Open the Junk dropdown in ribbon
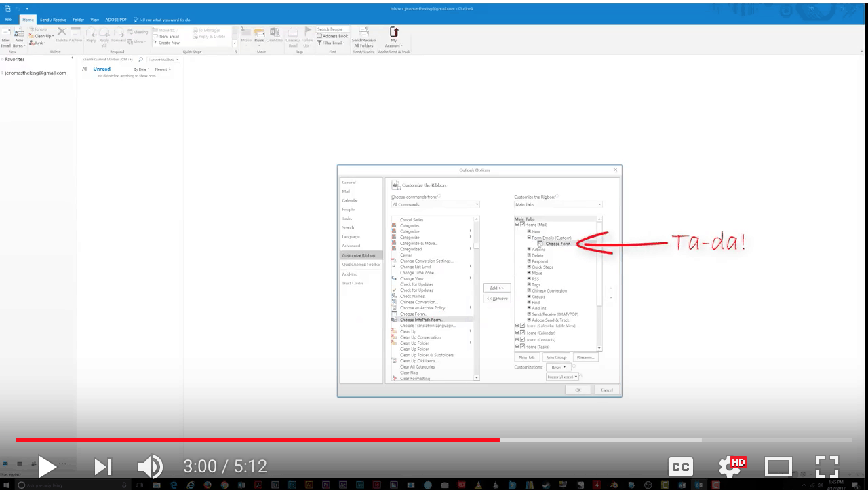Image resolution: width=868 pixels, height=490 pixels. pos(37,43)
